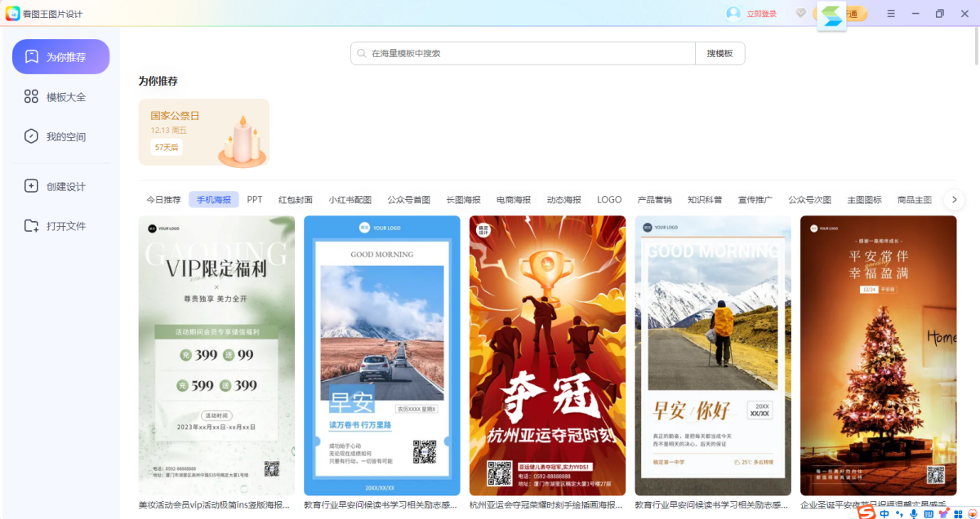Switch to the PPT category tab
Viewport: 980px width, 519px height.
[254, 198]
